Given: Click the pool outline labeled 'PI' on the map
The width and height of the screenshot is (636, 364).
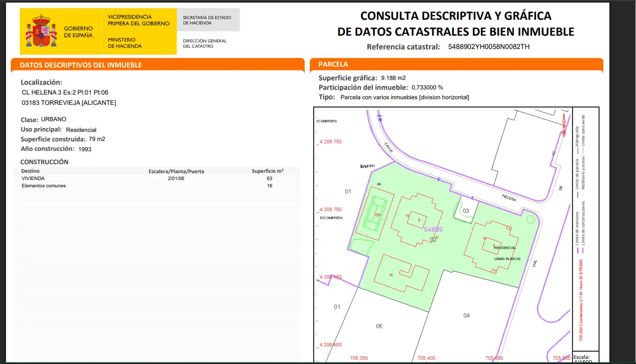Looking at the screenshot, I should (x=401, y=274).
